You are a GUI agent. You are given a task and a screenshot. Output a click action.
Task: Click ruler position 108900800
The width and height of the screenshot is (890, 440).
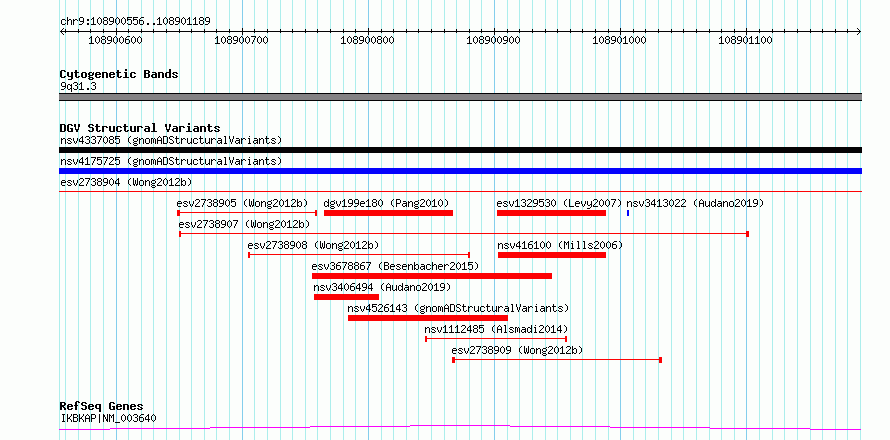click(x=368, y=40)
